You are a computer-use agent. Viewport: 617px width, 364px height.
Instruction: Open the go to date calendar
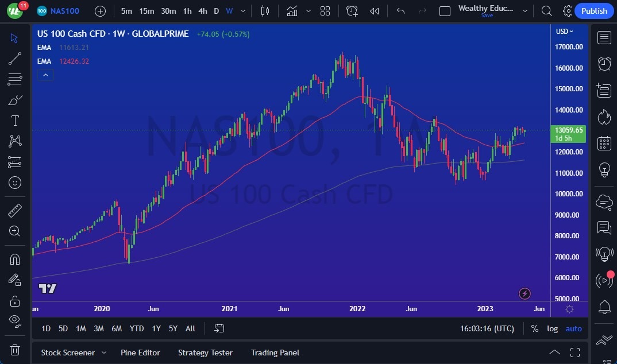click(x=219, y=328)
